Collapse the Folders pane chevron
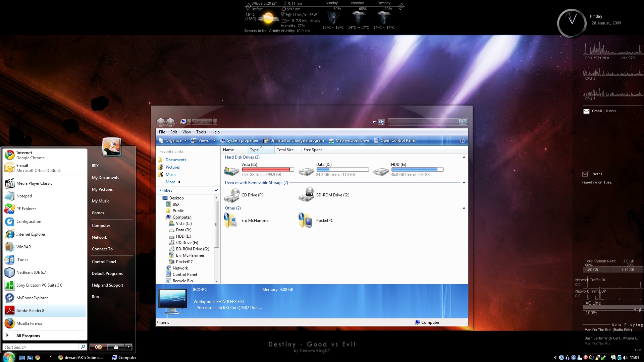This screenshot has width=644, height=362. (216, 190)
